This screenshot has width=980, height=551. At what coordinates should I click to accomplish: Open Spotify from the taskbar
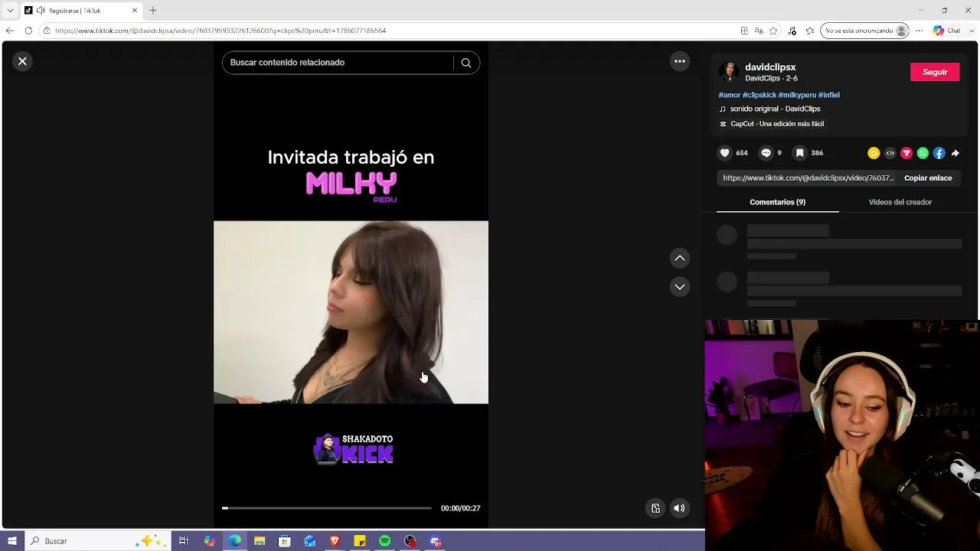(x=385, y=541)
